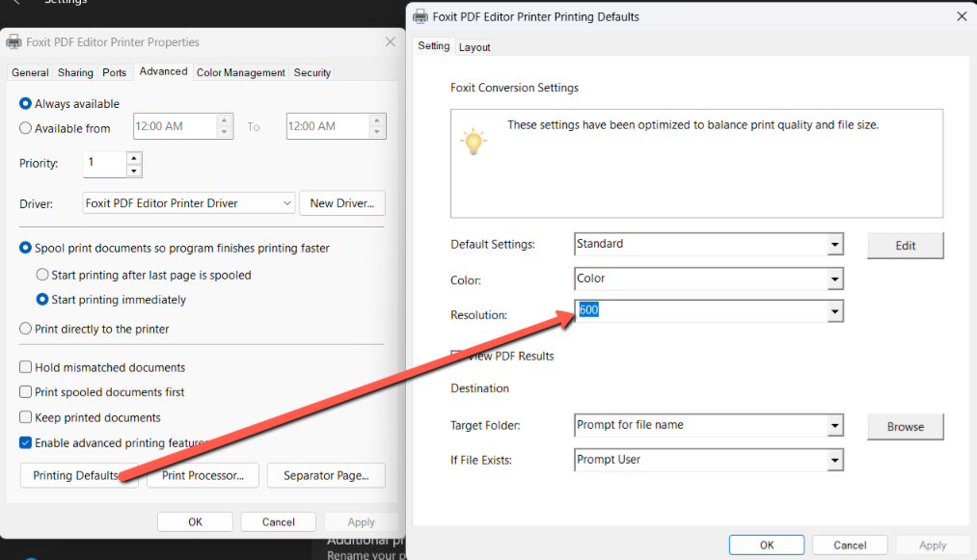Expand the Default Settings dropdown
The height and width of the screenshot is (560, 977).
834,245
